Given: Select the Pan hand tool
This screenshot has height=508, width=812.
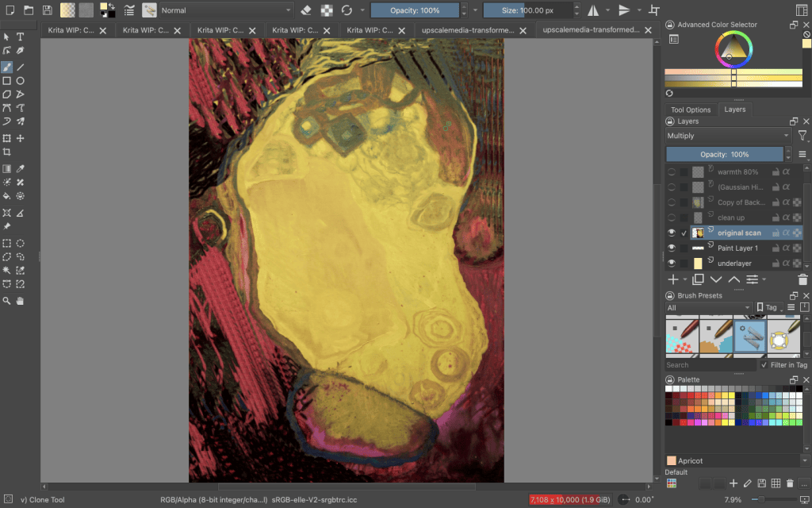Looking at the screenshot, I should click(20, 301).
